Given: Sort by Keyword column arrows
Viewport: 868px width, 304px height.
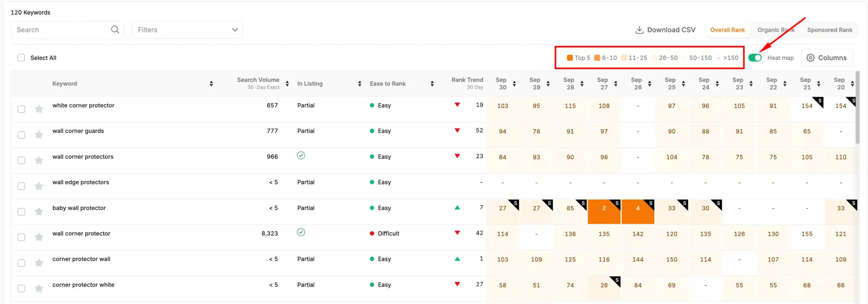Looking at the screenshot, I should tap(211, 83).
